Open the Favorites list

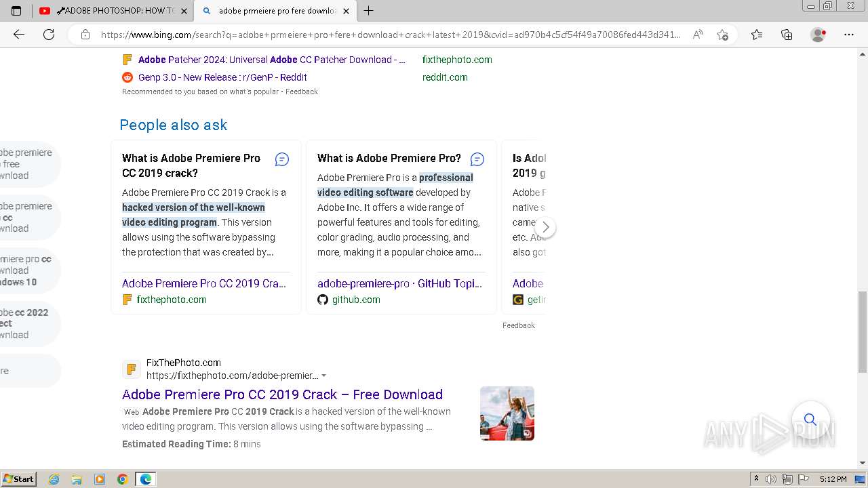[757, 35]
